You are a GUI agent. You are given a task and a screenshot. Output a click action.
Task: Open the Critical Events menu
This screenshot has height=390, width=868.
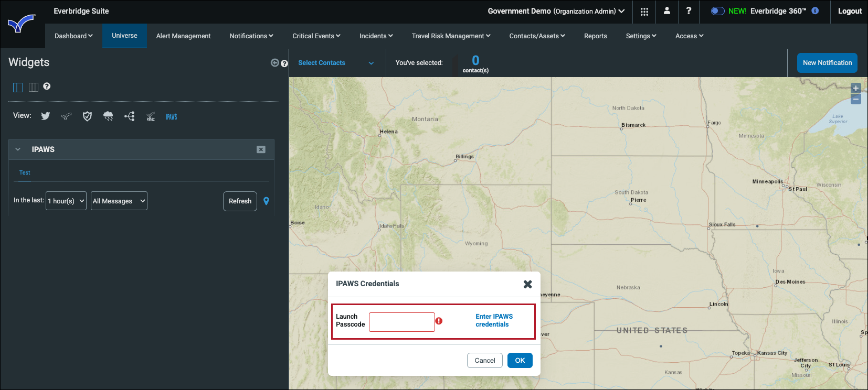(x=316, y=36)
